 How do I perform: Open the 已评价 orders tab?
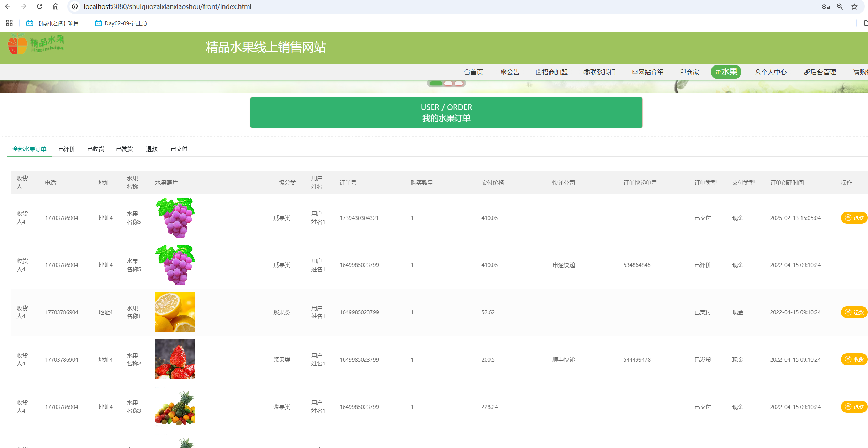point(67,149)
